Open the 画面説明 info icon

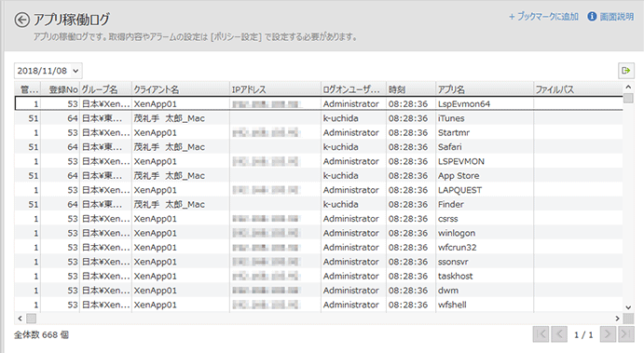point(592,17)
